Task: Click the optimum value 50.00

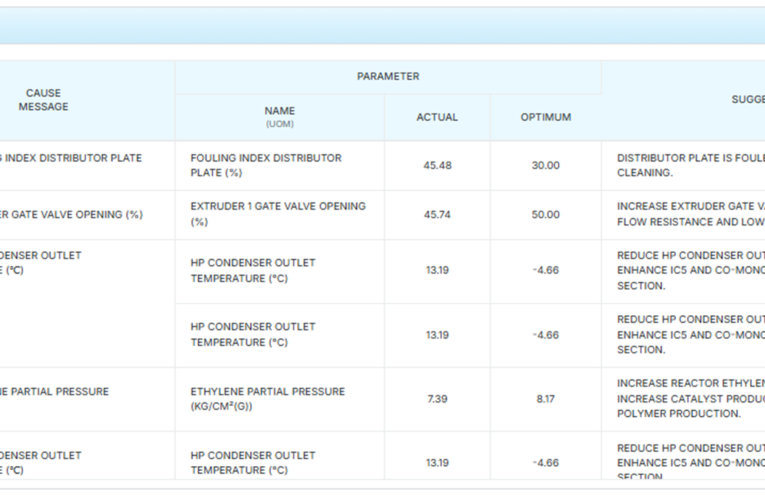Action: click(x=545, y=215)
